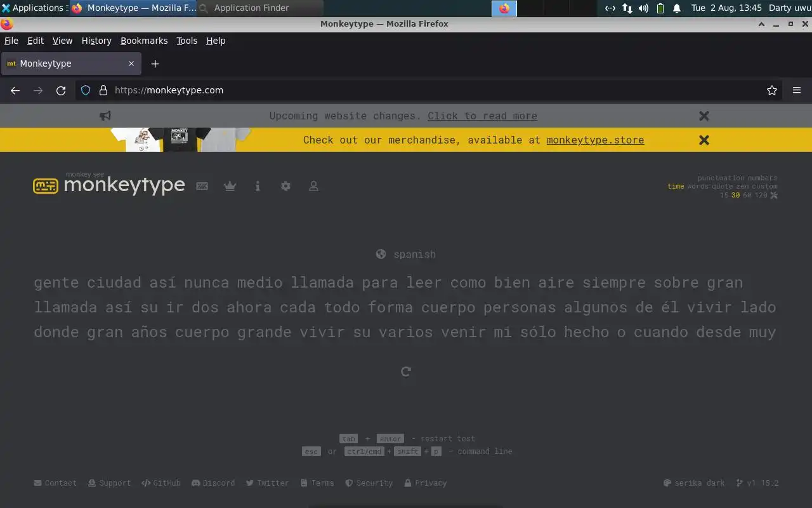812x508 pixels.
Task: Click the first word 'gente' in test
Action: pyautogui.click(x=56, y=283)
